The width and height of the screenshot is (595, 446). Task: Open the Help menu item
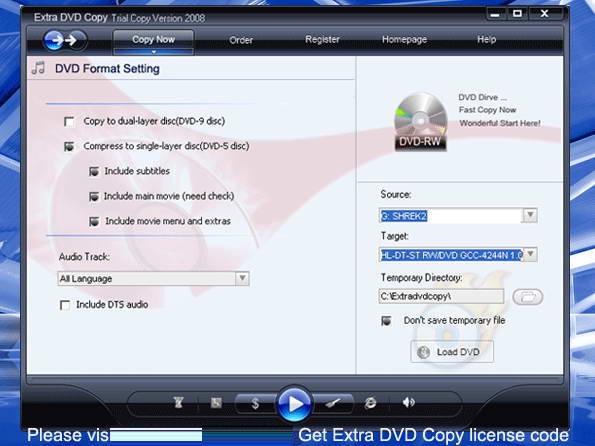(x=486, y=39)
